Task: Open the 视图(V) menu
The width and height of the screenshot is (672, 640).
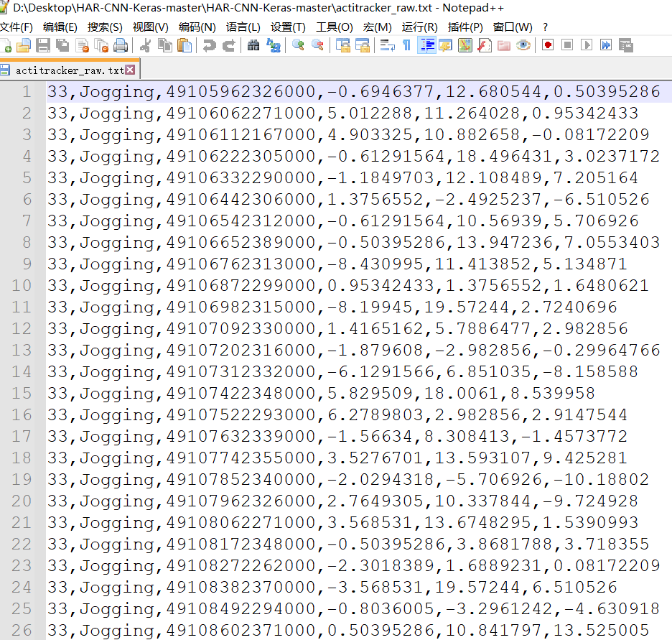Action: [151, 27]
